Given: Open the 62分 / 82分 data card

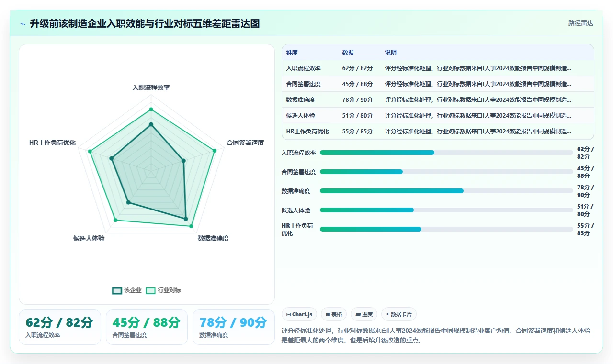Looking at the screenshot, I should click(60, 327).
